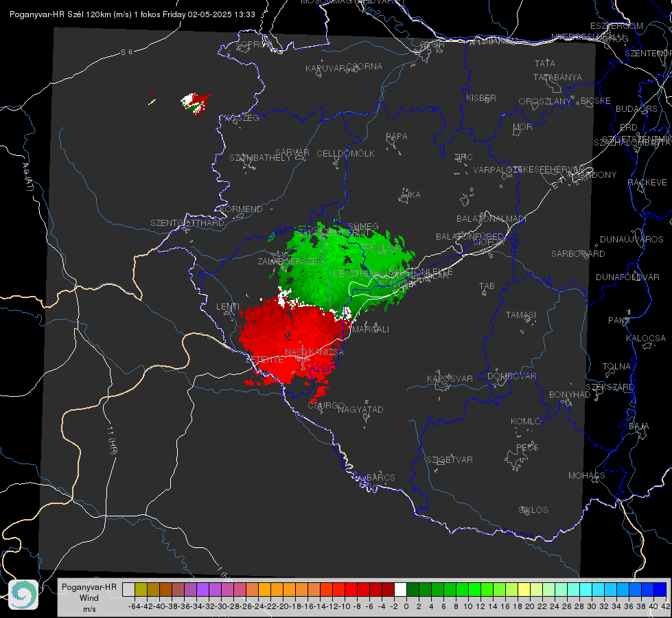Select the white swatch in the wind legend
This screenshot has width=672, height=618.
[x=400, y=589]
